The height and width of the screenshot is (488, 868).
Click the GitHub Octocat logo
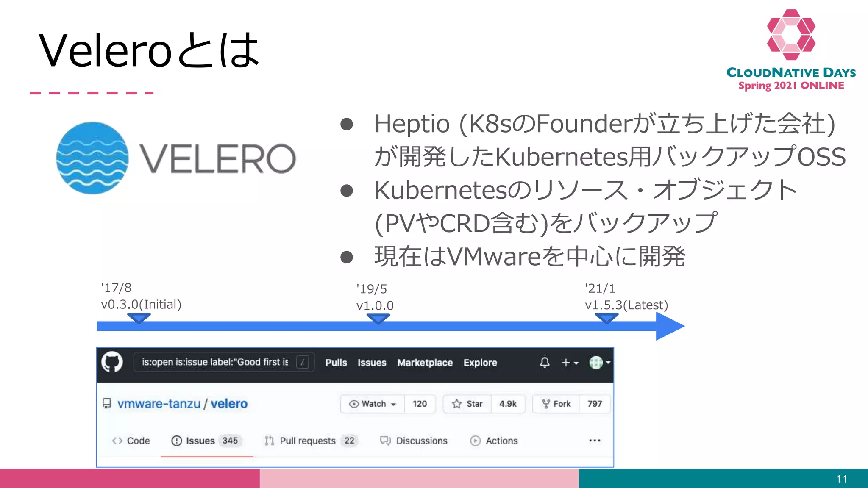pos(112,362)
